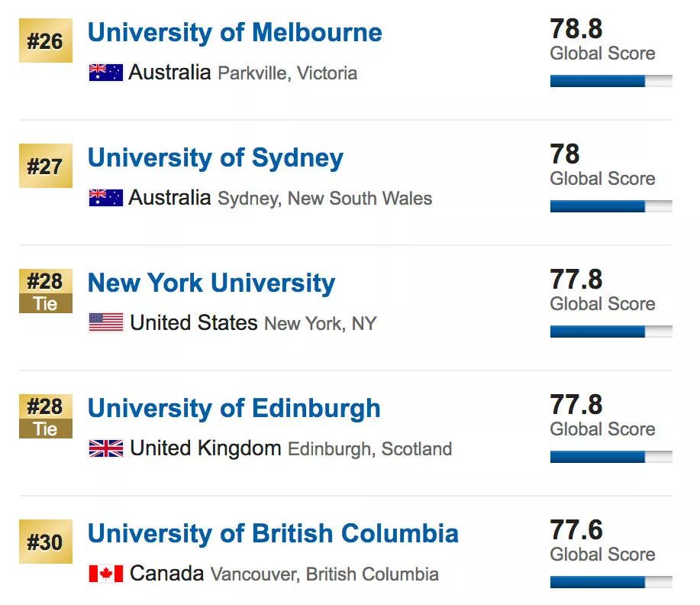This screenshot has height=605, width=700.
Task: Click Vancouver, British Columbia location text
Action: 324,574
